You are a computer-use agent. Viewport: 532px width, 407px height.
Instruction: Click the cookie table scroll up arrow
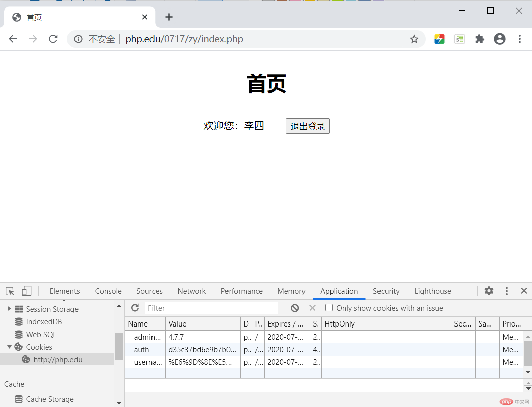(528, 336)
